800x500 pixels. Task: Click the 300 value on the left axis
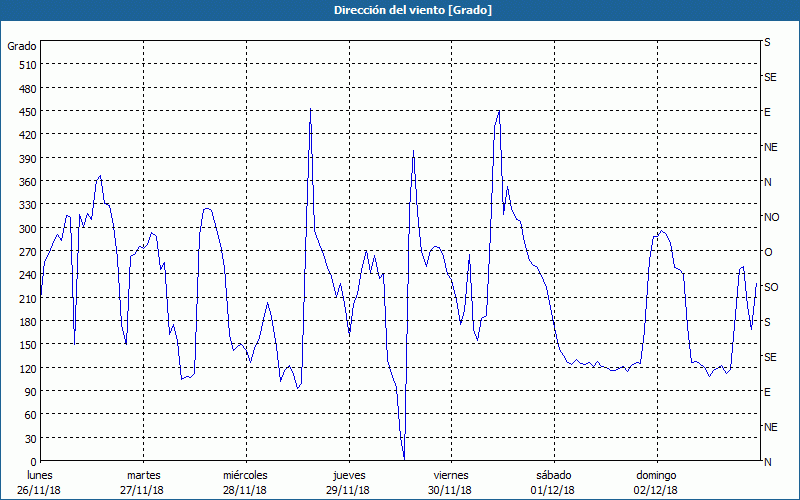[x=28, y=229]
